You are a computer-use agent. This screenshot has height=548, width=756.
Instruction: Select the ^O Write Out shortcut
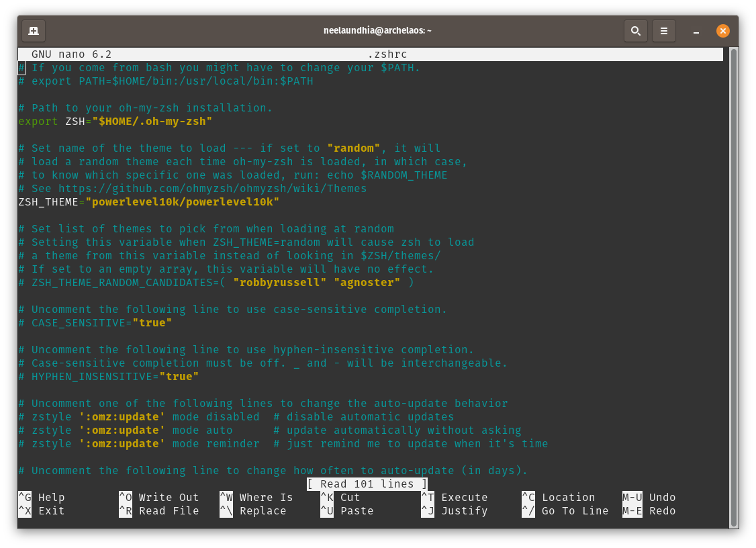click(159, 498)
